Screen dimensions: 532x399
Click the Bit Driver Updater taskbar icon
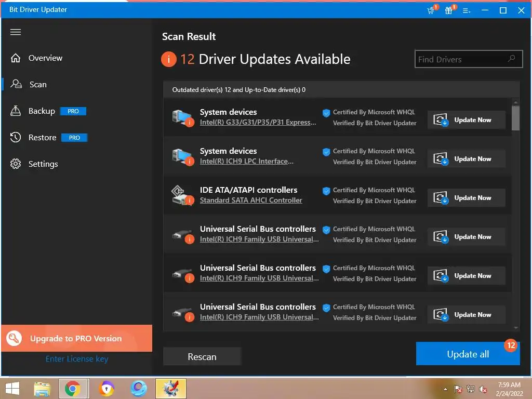click(170, 389)
